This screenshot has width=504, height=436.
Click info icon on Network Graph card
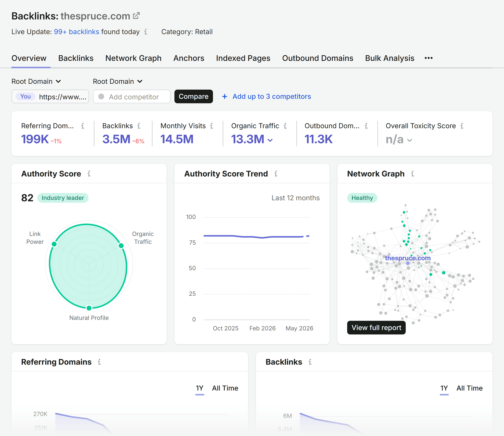[412, 174]
